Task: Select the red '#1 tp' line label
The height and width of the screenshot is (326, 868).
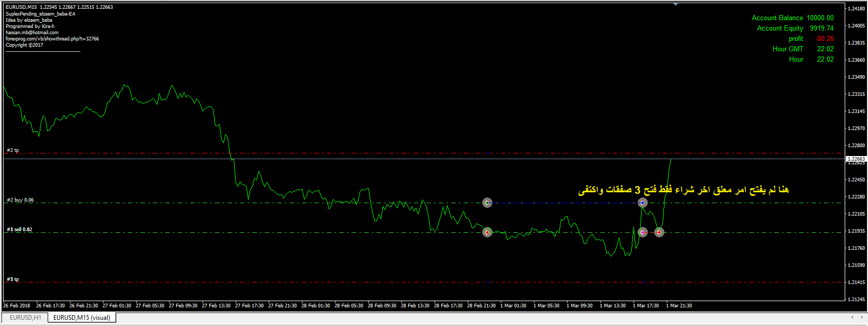Action: [x=13, y=279]
